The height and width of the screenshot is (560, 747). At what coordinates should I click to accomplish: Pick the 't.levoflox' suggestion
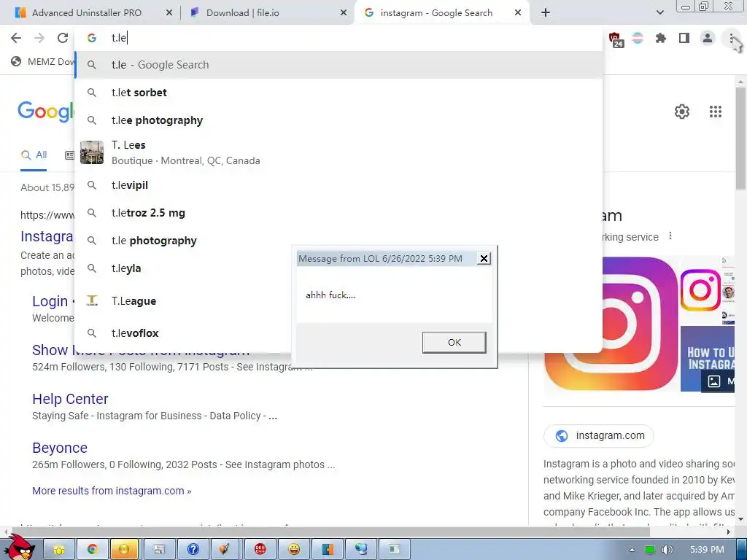(x=183, y=332)
